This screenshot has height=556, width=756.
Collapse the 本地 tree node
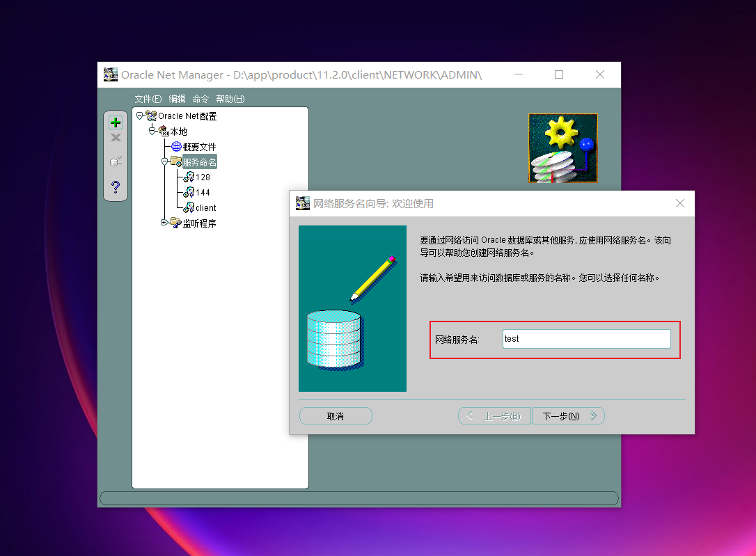[x=152, y=131]
